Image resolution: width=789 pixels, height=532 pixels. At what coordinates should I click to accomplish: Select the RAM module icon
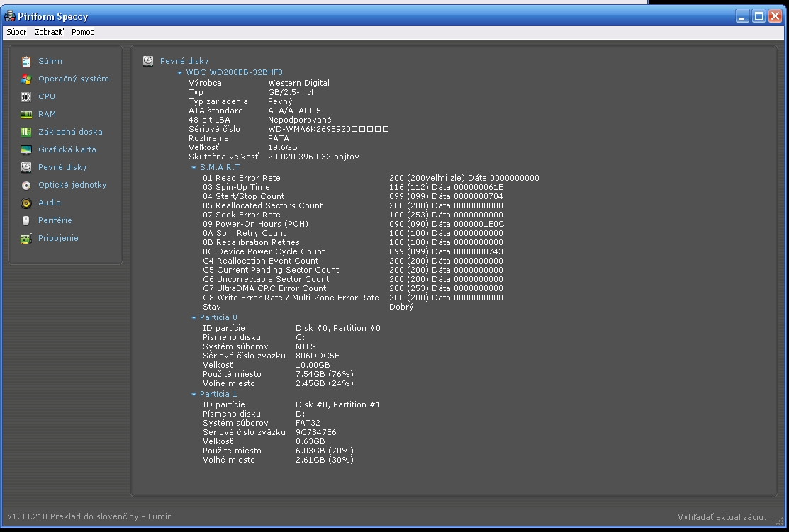coord(26,115)
